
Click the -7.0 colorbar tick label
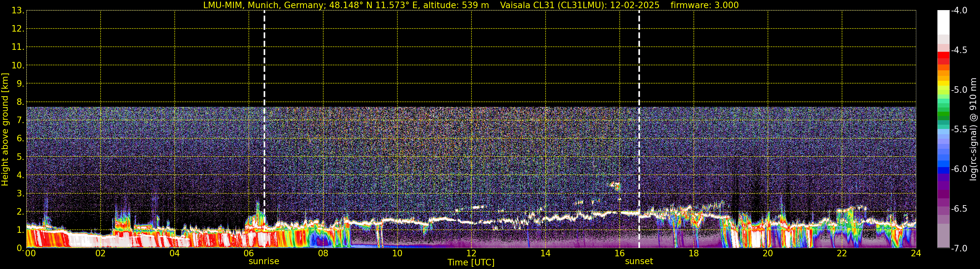coord(959,248)
